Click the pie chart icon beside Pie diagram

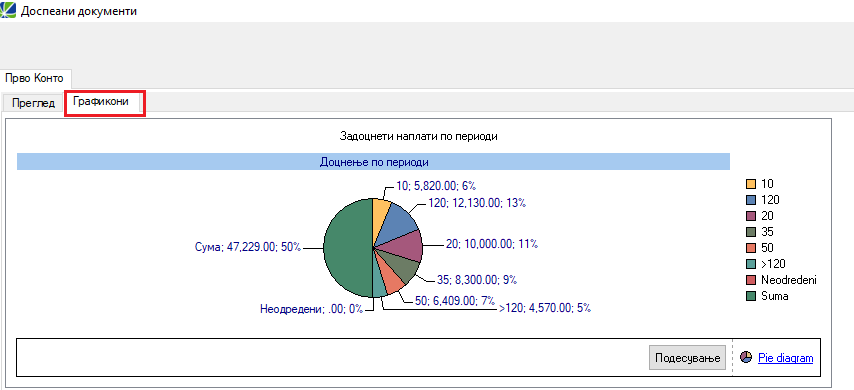point(746,357)
